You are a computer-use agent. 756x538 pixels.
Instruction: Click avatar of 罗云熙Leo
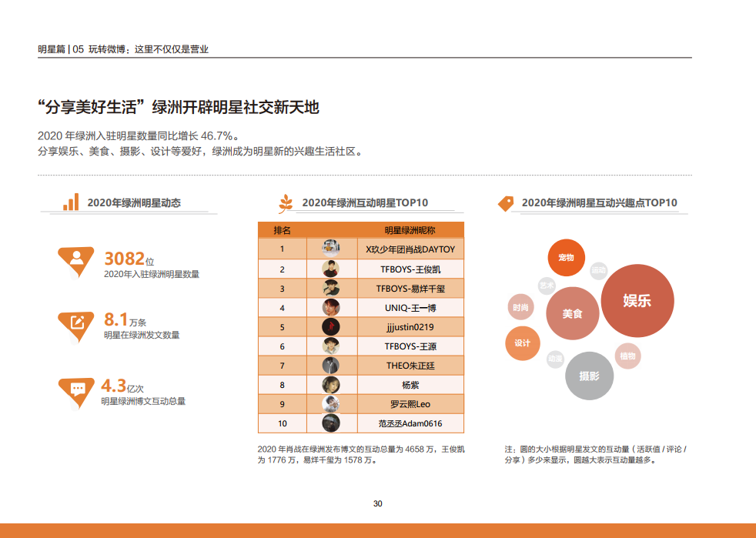(x=331, y=404)
